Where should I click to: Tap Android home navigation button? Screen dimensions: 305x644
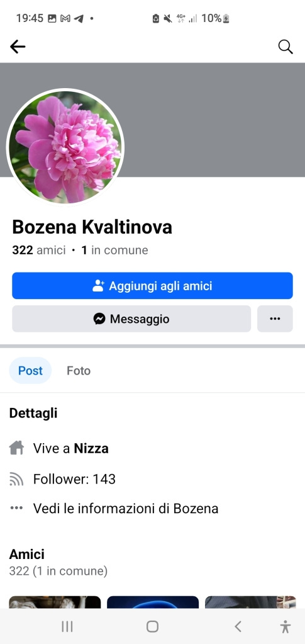click(152, 626)
